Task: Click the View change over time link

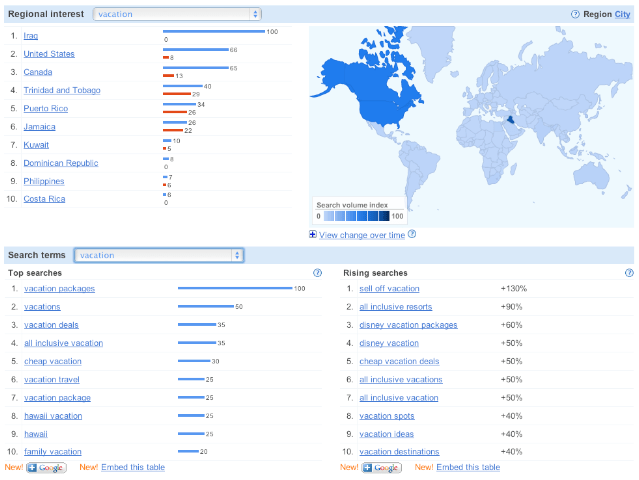Action: tap(362, 235)
